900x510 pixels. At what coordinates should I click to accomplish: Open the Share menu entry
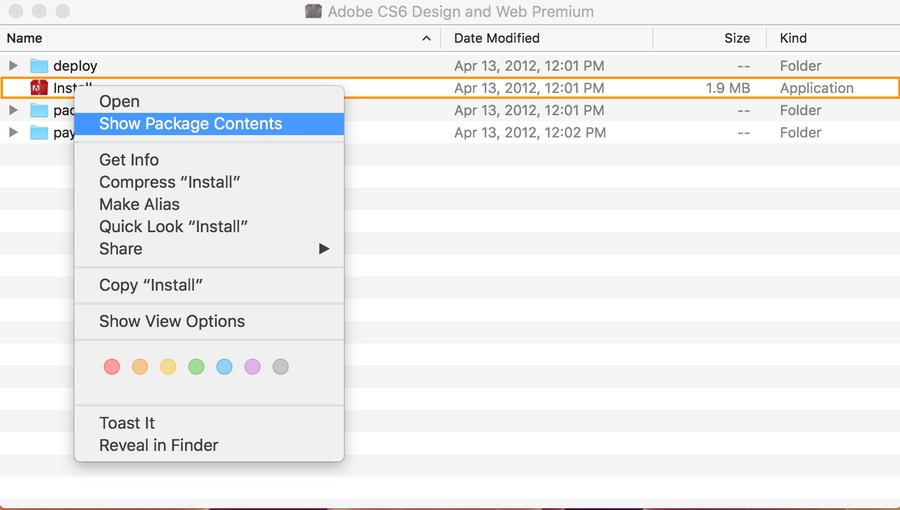point(209,249)
